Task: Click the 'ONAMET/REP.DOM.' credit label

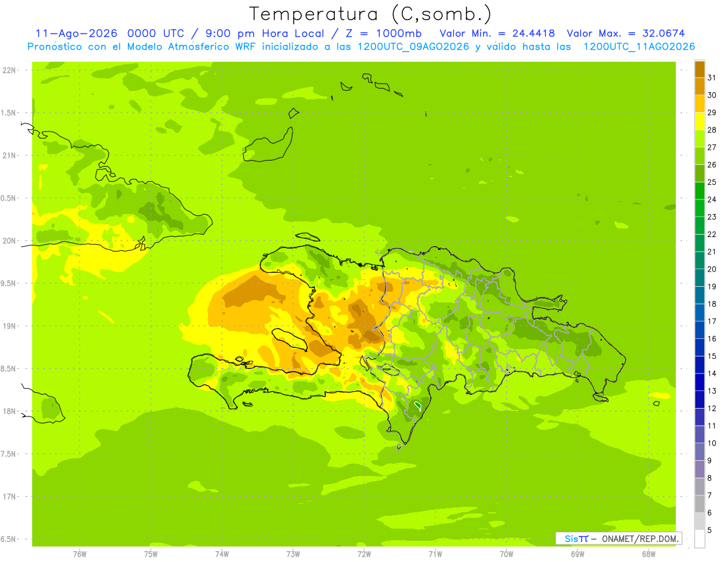Action: [640, 538]
